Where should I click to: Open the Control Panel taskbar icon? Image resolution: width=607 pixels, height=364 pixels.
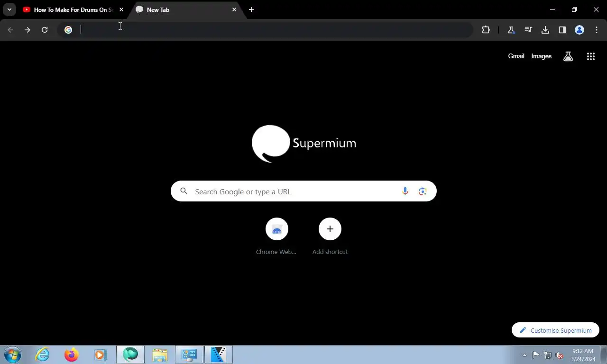pyautogui.click(x=189, y=355)
